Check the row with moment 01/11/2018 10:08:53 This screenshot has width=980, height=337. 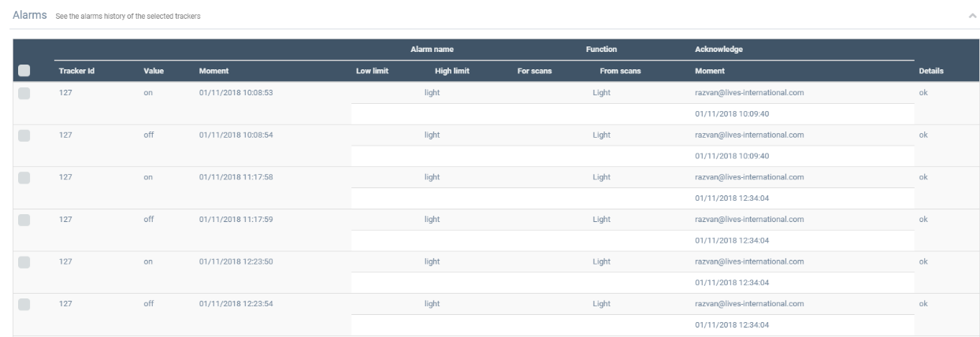(x=24, y=93)
